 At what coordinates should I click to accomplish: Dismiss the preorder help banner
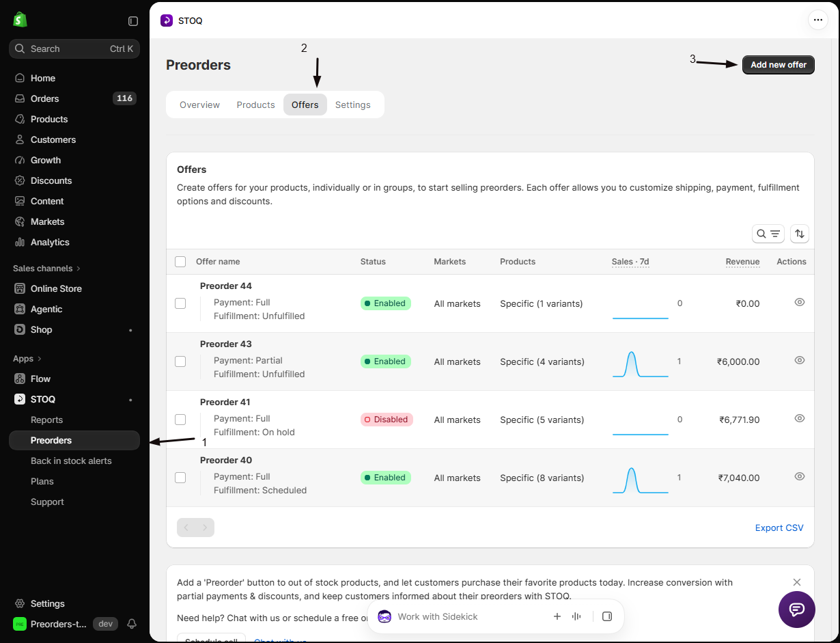pos(797,582)
